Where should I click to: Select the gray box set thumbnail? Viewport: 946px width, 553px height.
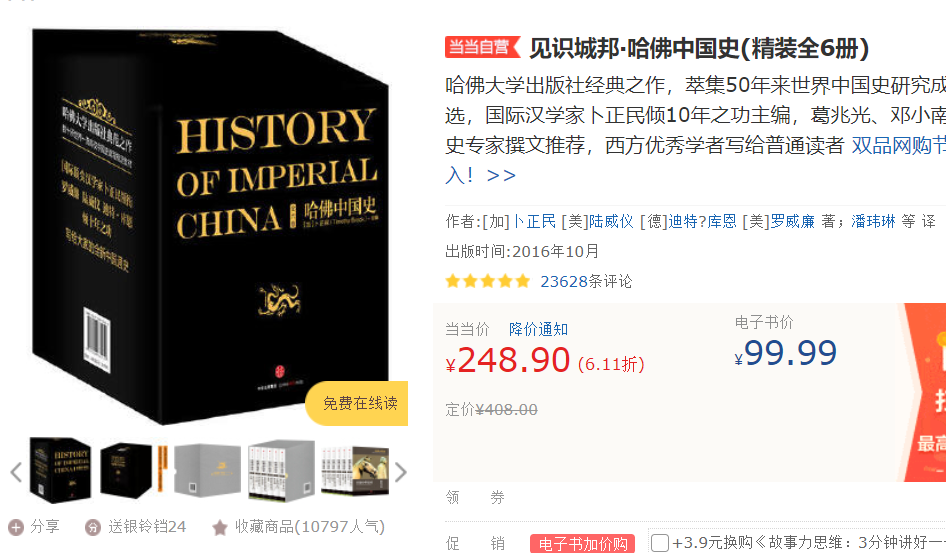207,470
